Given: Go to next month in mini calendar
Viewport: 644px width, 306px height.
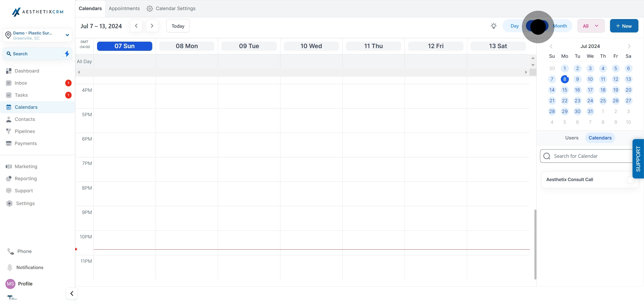Looking at the screenshot, I should tap(629, 46).
